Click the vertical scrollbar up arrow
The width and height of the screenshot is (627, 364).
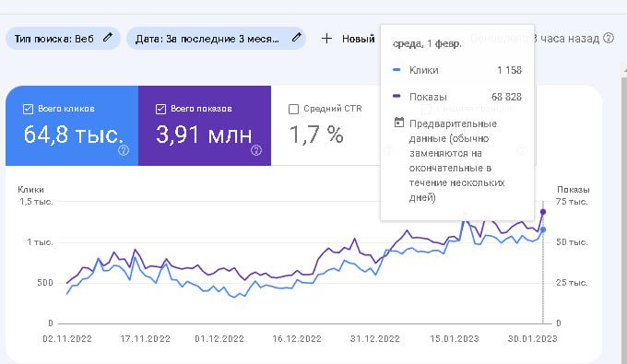624,71
